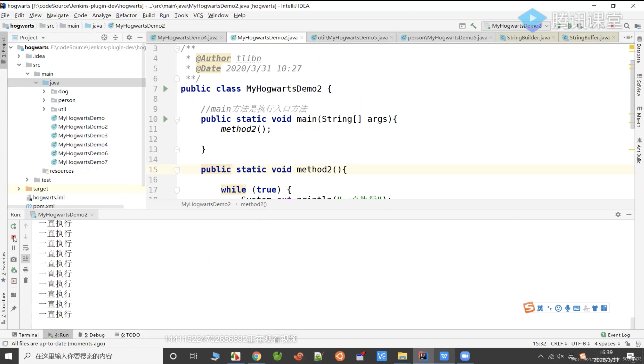Expand the dog package folder
Screen dimensions: 644x364
[44, 91]
